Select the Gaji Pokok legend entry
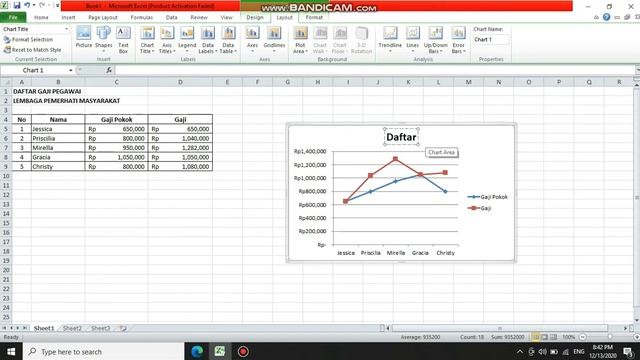 (x=488, y=197)
